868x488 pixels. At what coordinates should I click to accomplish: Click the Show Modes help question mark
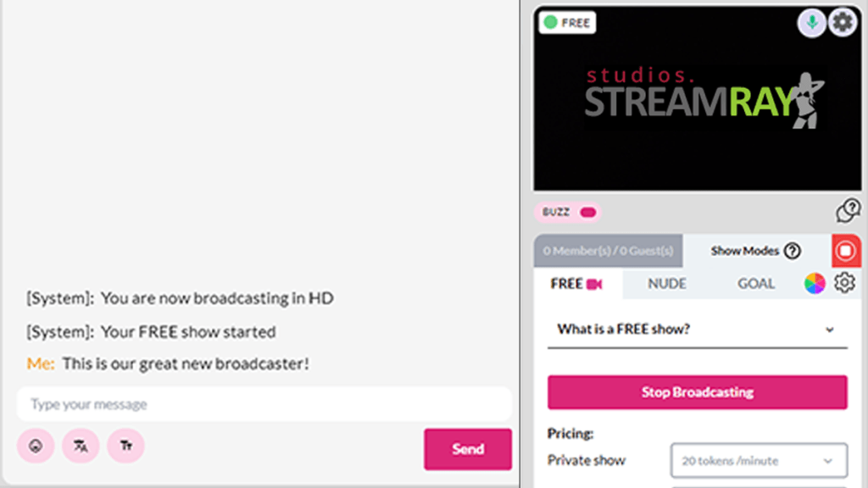tap(793, 251)
